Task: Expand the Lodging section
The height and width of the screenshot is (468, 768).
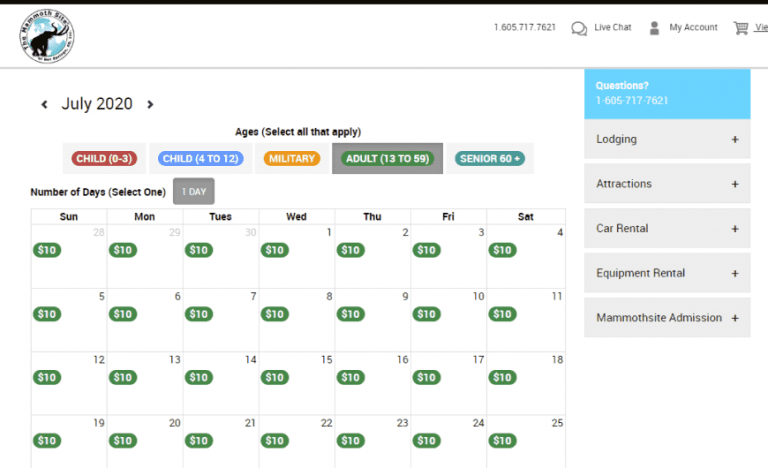Action: point(667,139)
